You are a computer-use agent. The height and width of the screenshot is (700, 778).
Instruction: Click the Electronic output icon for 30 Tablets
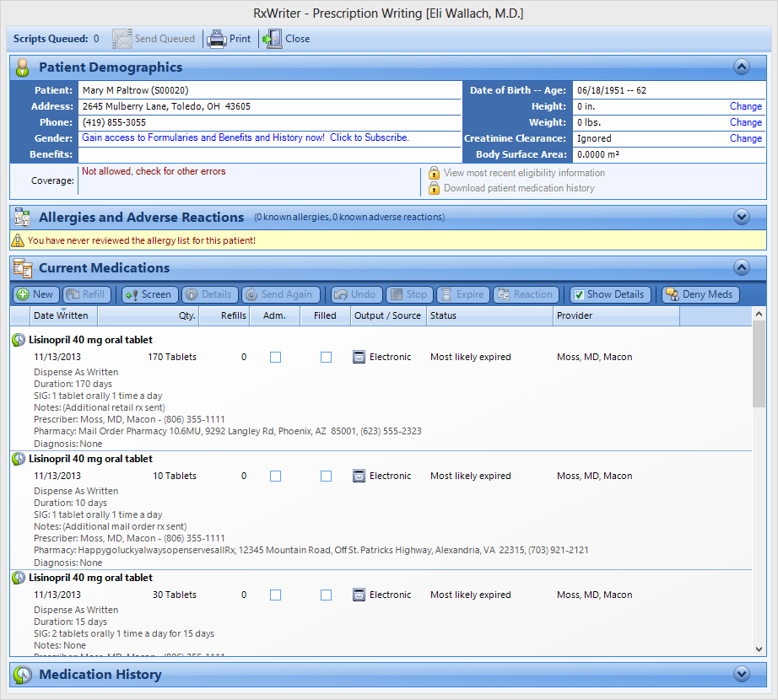pyautogui.click(x=359, y=595)
